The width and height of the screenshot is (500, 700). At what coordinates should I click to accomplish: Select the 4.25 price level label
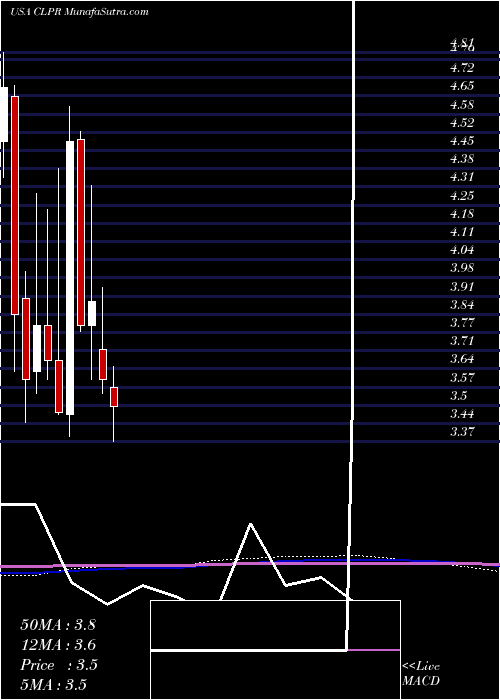pos(462,196)
